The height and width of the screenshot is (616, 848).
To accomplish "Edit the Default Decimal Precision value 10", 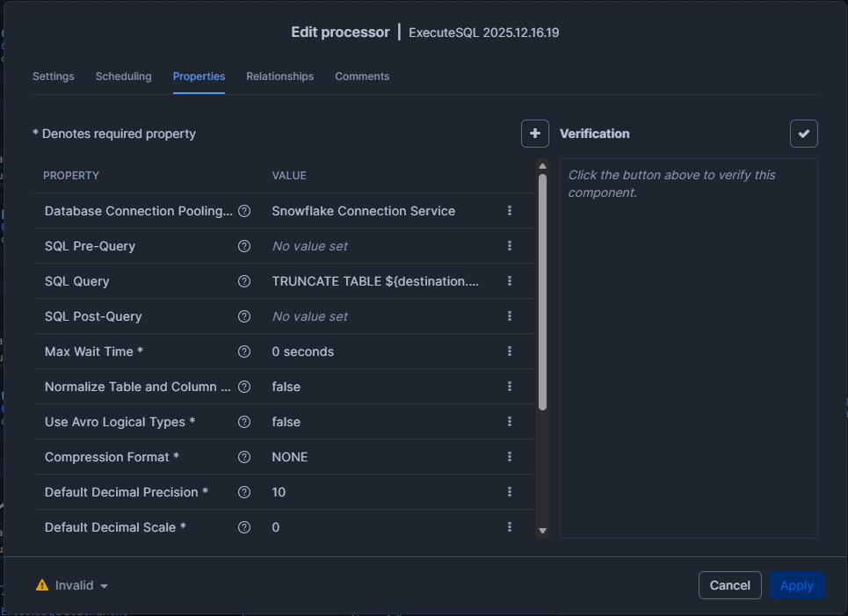I will click(x=279, y=492).
